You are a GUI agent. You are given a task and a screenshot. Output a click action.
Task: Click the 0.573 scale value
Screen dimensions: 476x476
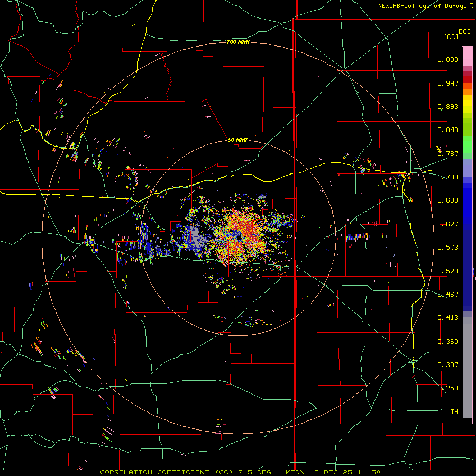coord(448,248)
